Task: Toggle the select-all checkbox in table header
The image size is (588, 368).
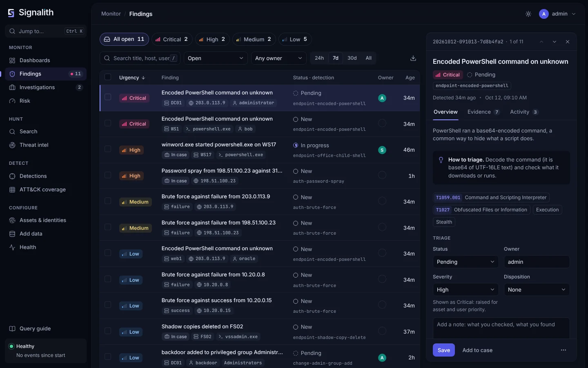Action: coord(108,77)
